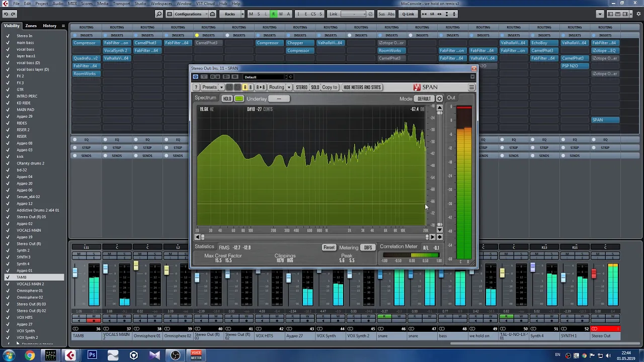The image size is (644, 362).
Task: Click the SPAN Copy to button
Action: click(x=330, y=87)
